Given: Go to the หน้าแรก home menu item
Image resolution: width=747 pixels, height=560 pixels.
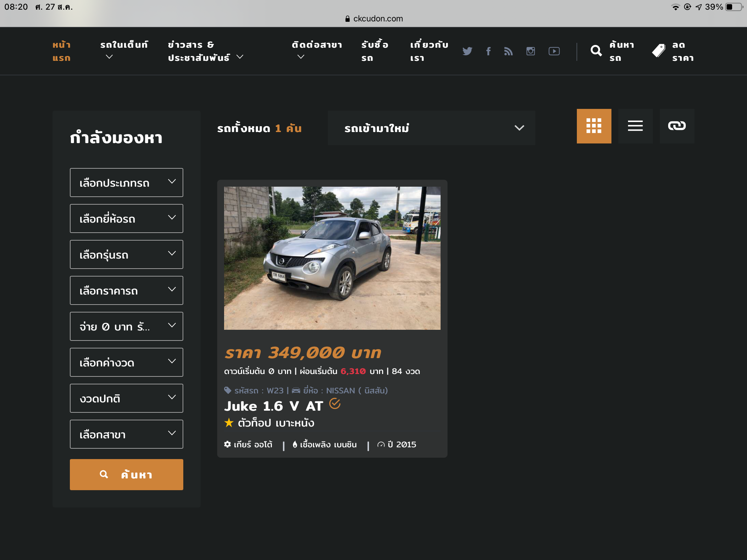Looking at the screenshot, I should point(62,51).
